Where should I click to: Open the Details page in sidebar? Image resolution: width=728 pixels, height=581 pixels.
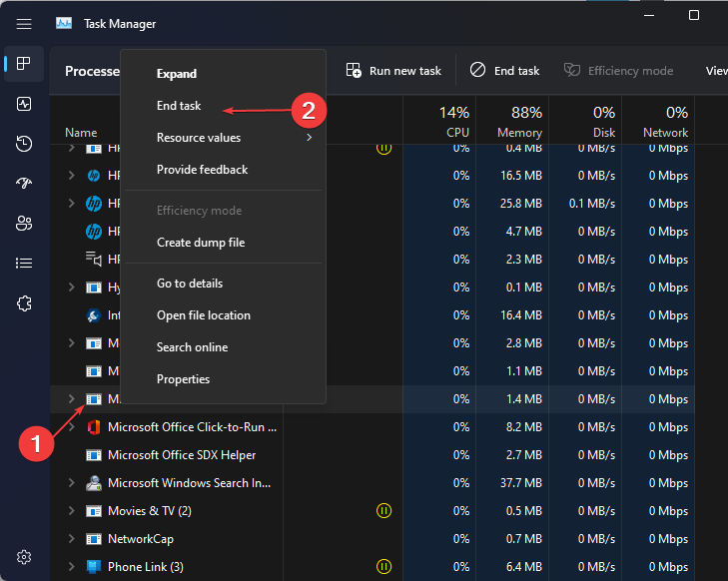24,264
